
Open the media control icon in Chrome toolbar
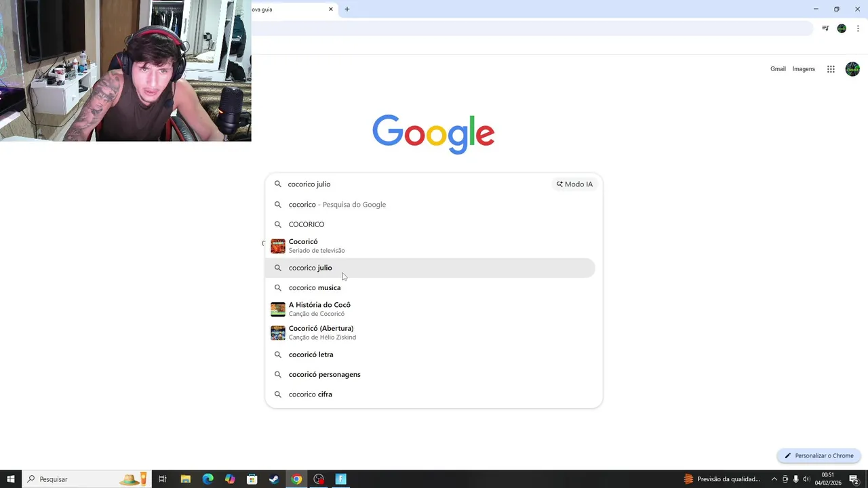click(825, 28)
